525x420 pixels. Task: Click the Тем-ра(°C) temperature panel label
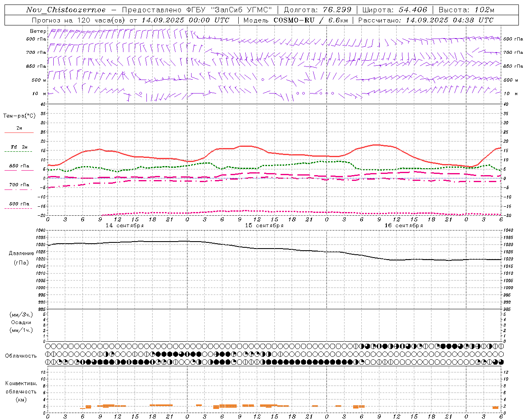pyautogui.click(x=19, y=116)
